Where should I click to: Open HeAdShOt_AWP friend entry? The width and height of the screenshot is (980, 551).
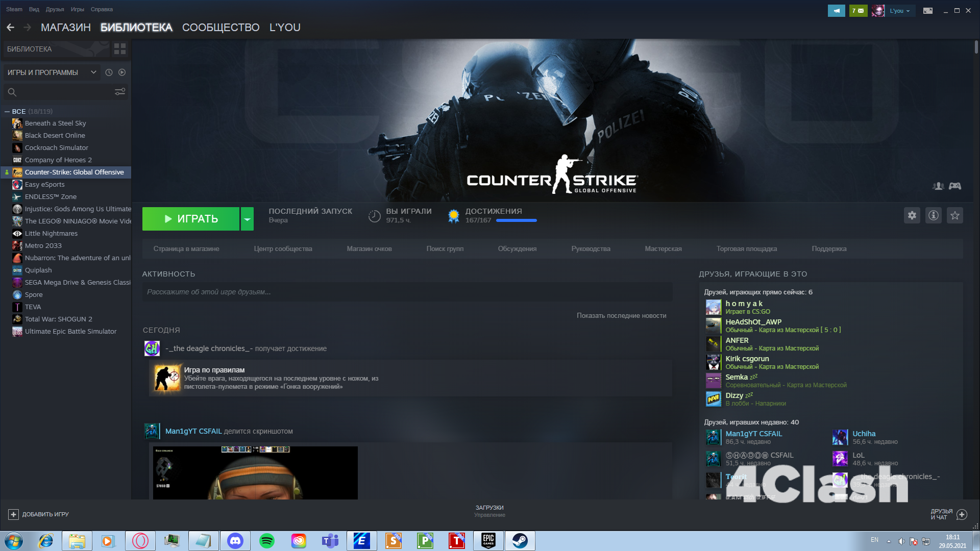pos(773,326)
